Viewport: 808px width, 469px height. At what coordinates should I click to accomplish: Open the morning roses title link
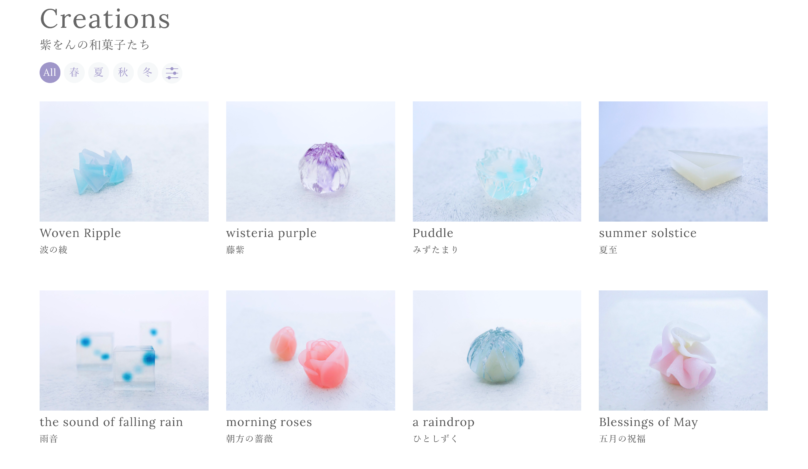tap(269, 423)
